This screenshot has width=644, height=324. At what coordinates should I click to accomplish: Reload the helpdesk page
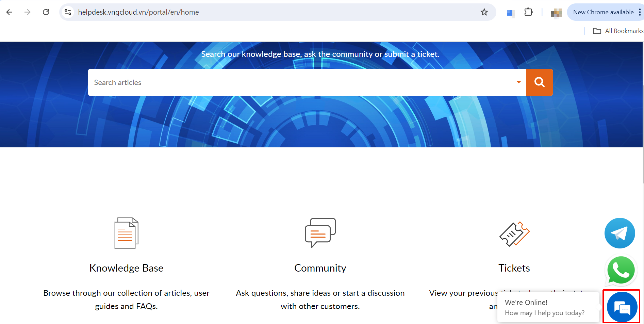point(46,12)
